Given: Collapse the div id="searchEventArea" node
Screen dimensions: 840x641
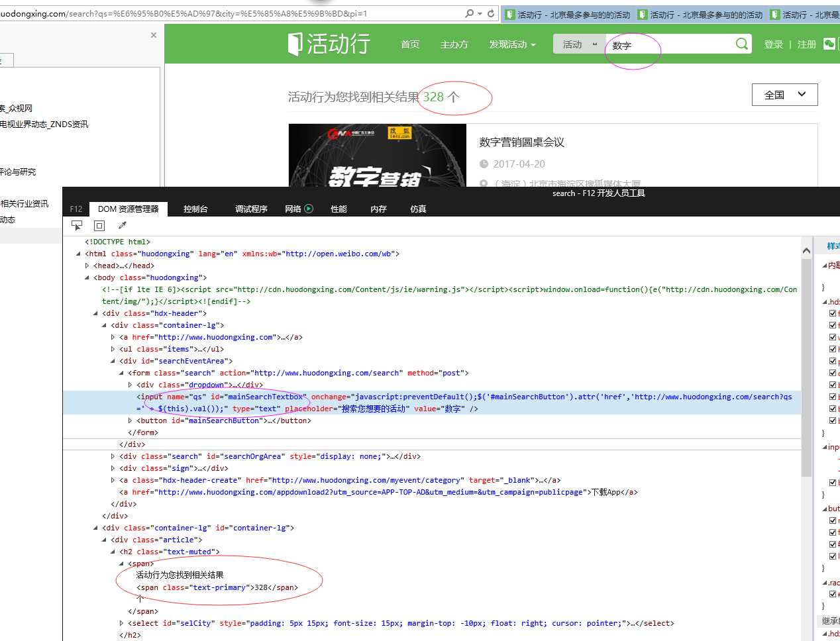Looking at the screenshot, I should tap(113, 361).
